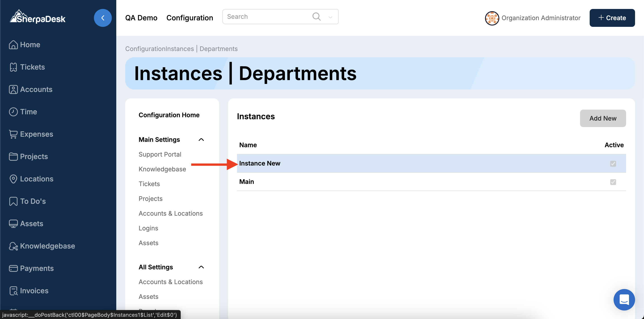The image size is (644, 319).
Task: Click the Home icon in sidebar
Action: pos(13,45)
